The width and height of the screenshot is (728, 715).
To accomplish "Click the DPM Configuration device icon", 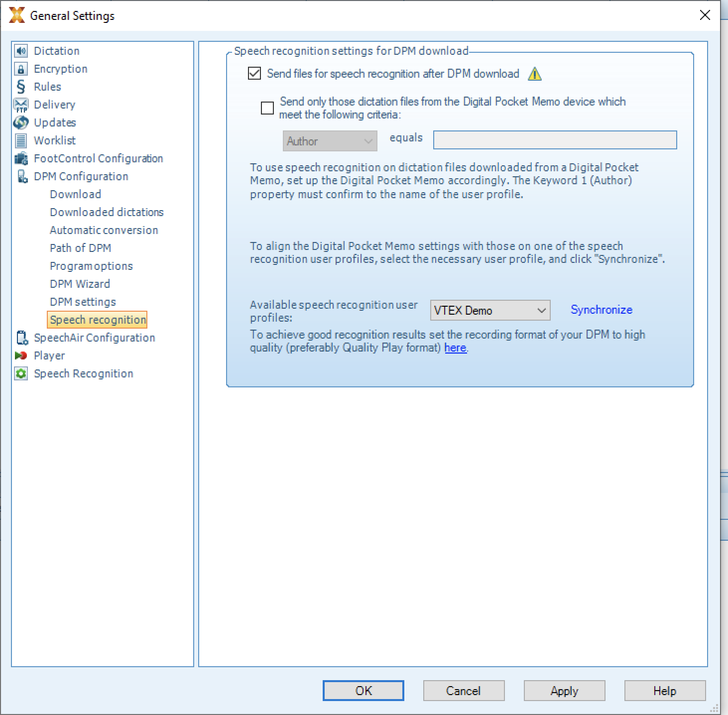I will pos(21,176).
